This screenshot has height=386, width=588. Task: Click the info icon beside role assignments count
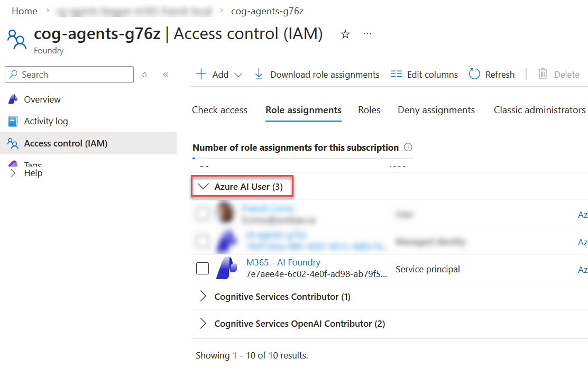pos(408,148)
